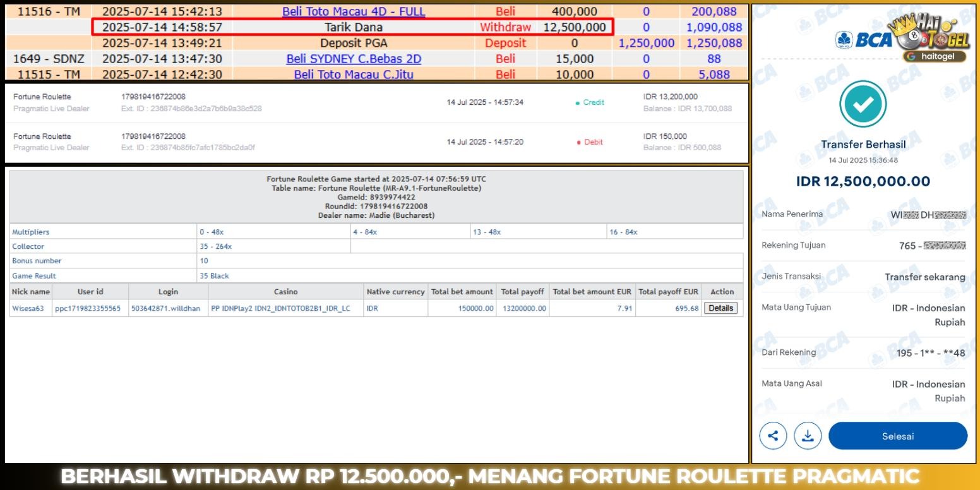Viewport: 980px width, 490px height.
Task: Click the balance 1,090,088 cell
Action: pyautogui.click(x=714, y=27)
